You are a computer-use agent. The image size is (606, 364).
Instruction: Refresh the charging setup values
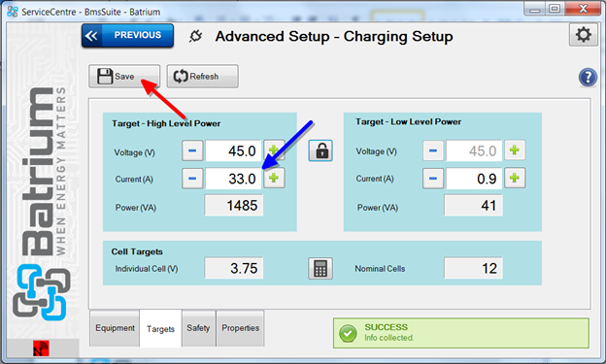point(202,76)
